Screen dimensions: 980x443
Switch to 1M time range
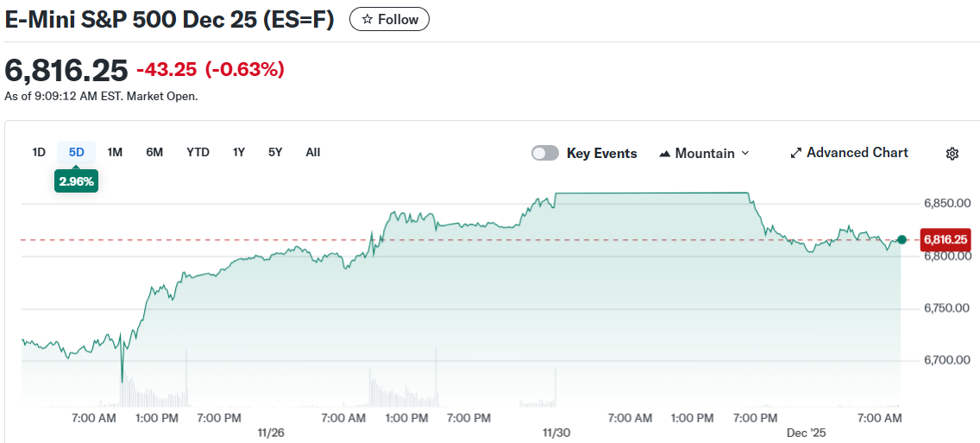115,152
